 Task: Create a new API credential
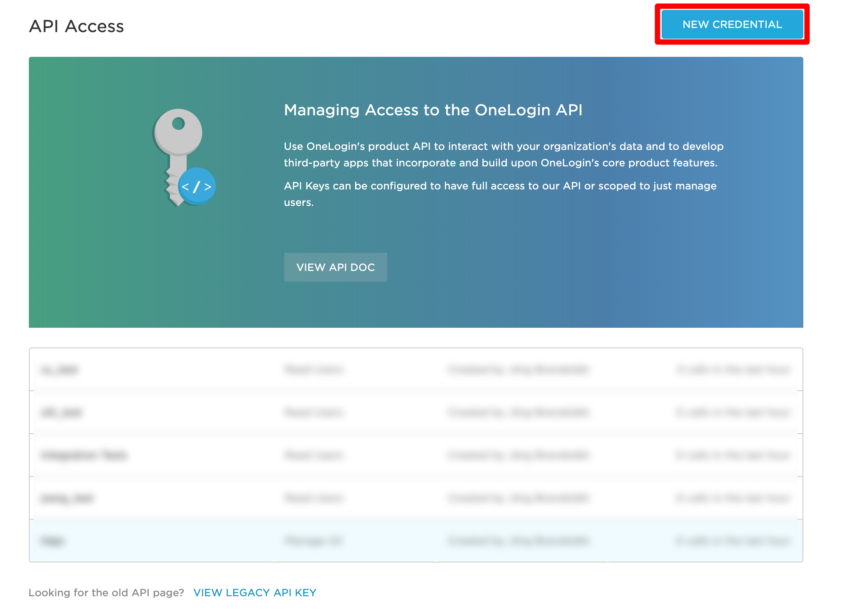[732, 24]
